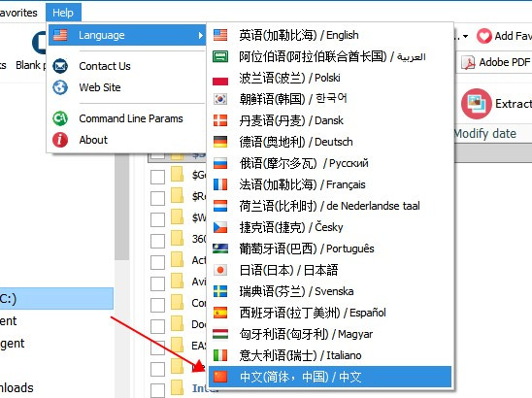Click the China flag icon

pyautogui.click(x=220, y=377)
